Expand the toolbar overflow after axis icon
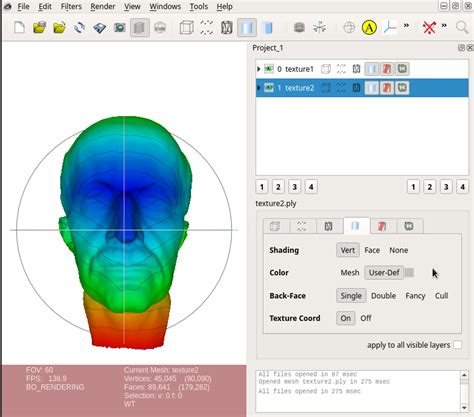This screenshot has height=417, width=474. point(406,25)
